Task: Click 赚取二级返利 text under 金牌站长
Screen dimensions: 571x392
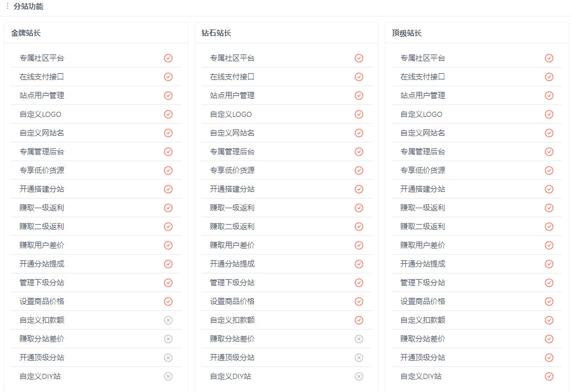Action: (42, 227)
